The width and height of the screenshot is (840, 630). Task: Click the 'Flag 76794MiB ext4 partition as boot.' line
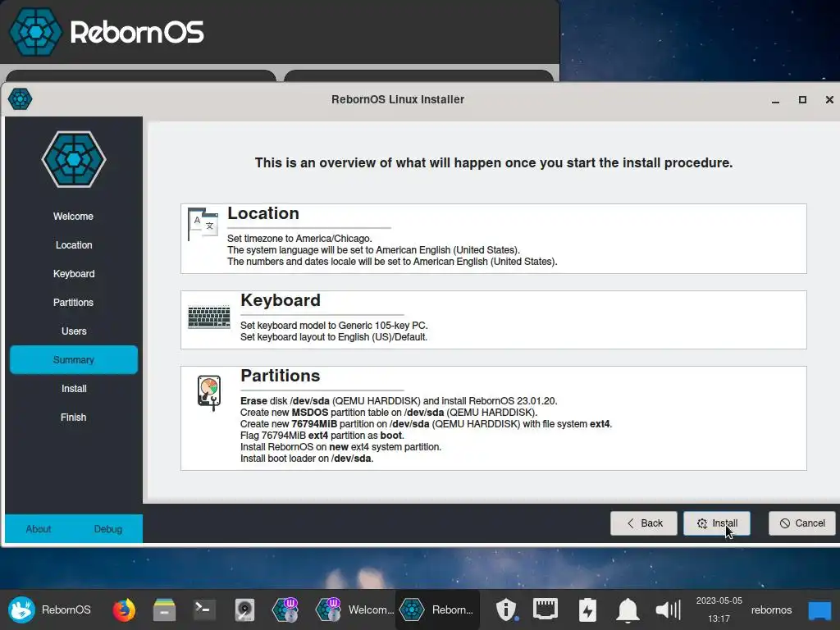pyautogui.click(x=322, y=436)
